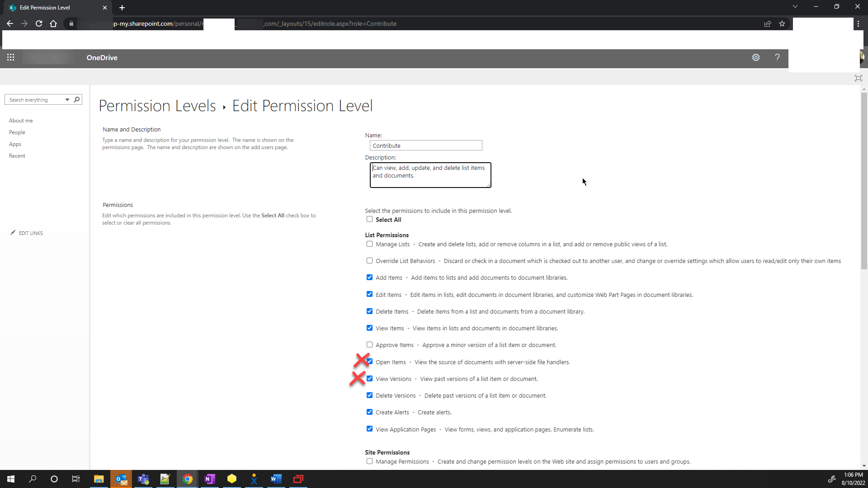Go to the browser home page
Screen dimensions: 868x488
pos(53,23)
